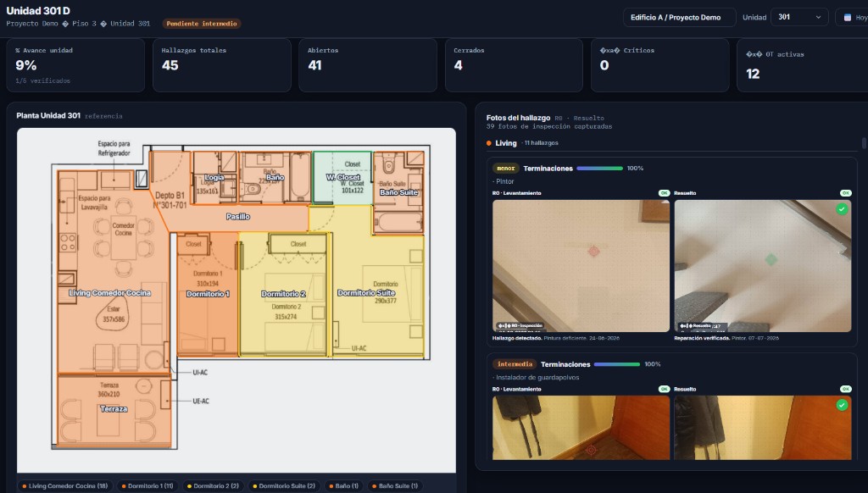
Task: Click the Hallazgos totales 45 card
Action: pos(222,64)
